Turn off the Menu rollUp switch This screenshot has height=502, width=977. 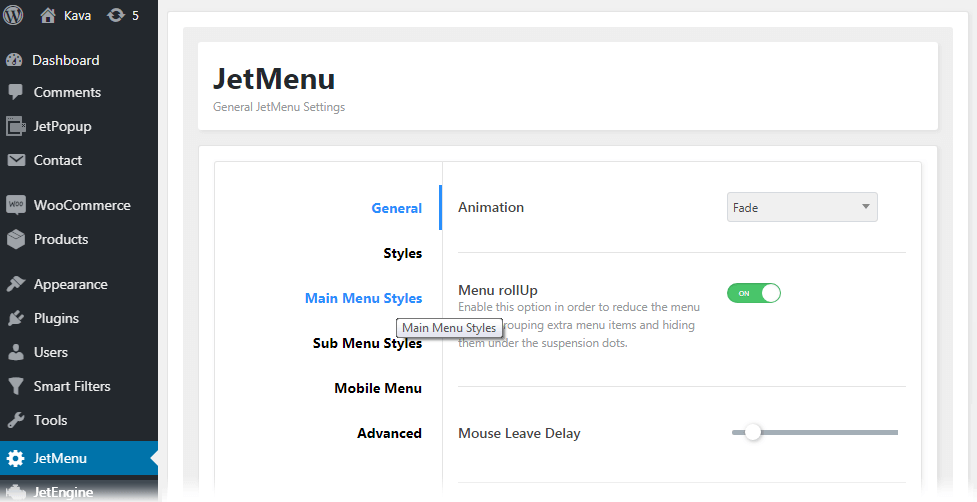[x=753, y=293]
